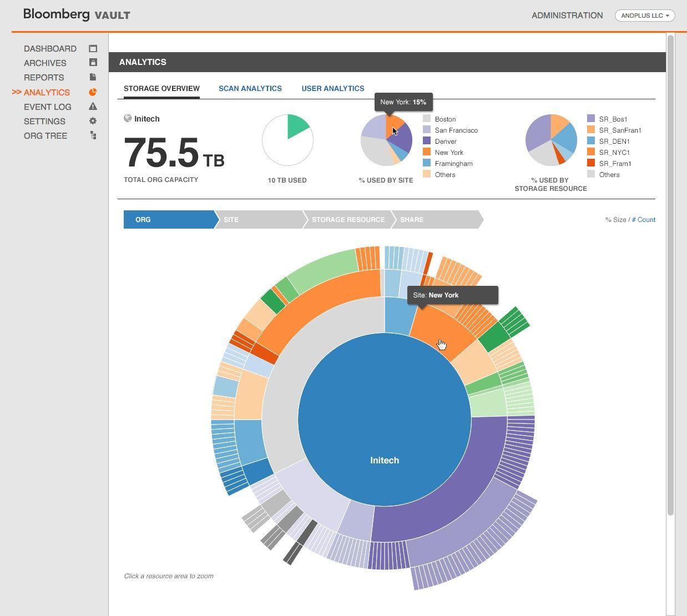Click the Archives lock icon
This screenshot has width=687, height=616.
tap(93, 63)
